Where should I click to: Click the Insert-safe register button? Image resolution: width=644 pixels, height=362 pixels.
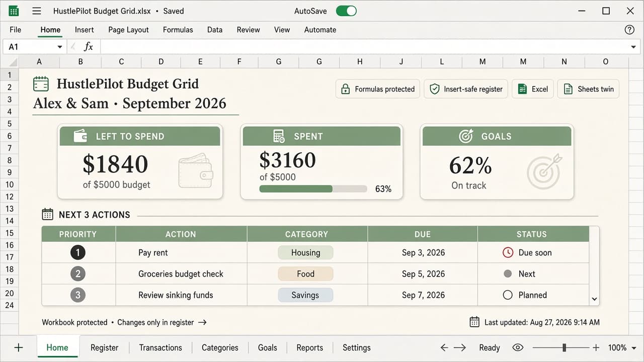click(466, 89)
